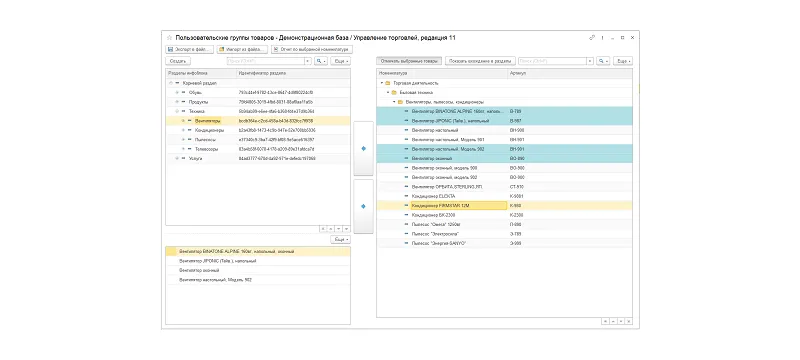800x360 pixels.
Task: Click the item icon of Пылесос "Энергия-SANYO" row
Action: click(407, 243)
